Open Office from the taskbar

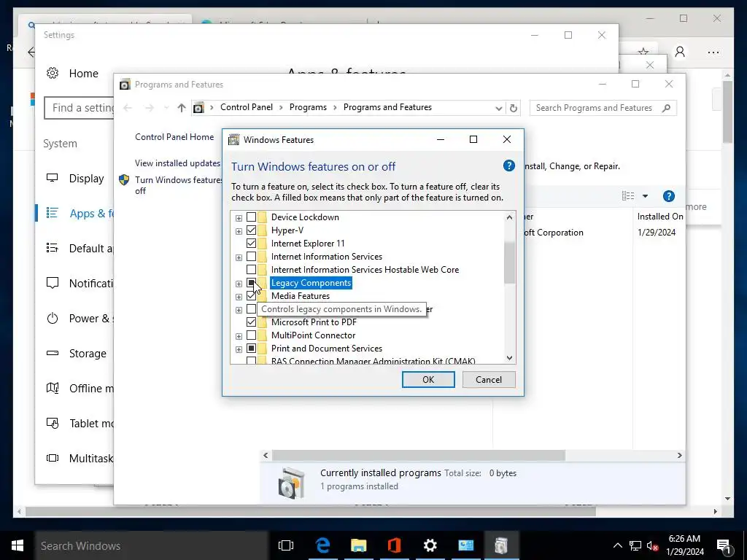[x=394, y=545]
